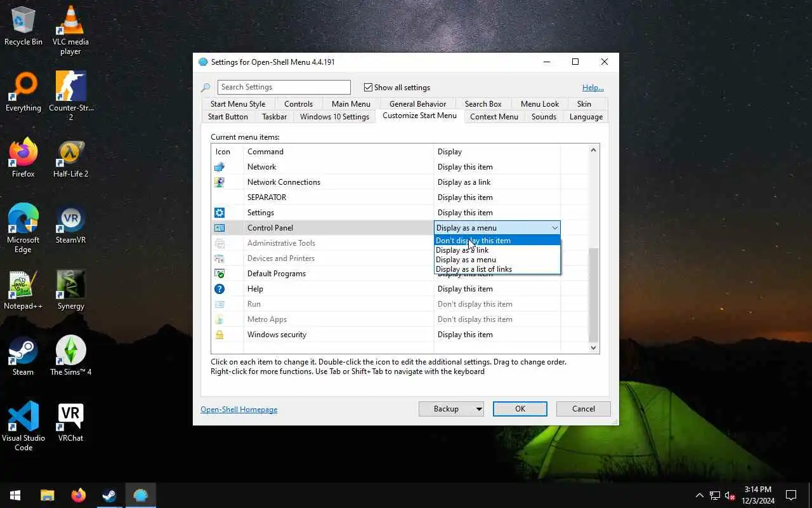Select the Steam desktop shortcut

23,357
